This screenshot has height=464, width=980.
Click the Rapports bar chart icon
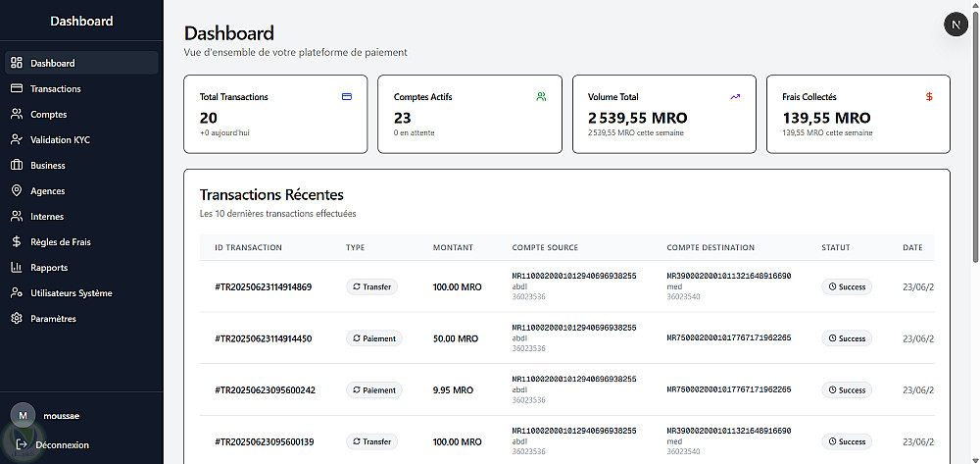pyautogui.click(x=17, y=268)
